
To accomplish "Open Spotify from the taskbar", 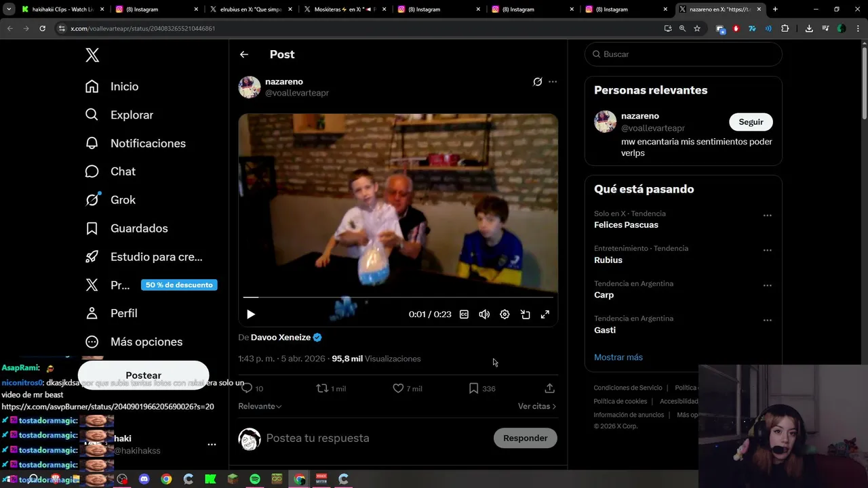I will tap(255, 479).
